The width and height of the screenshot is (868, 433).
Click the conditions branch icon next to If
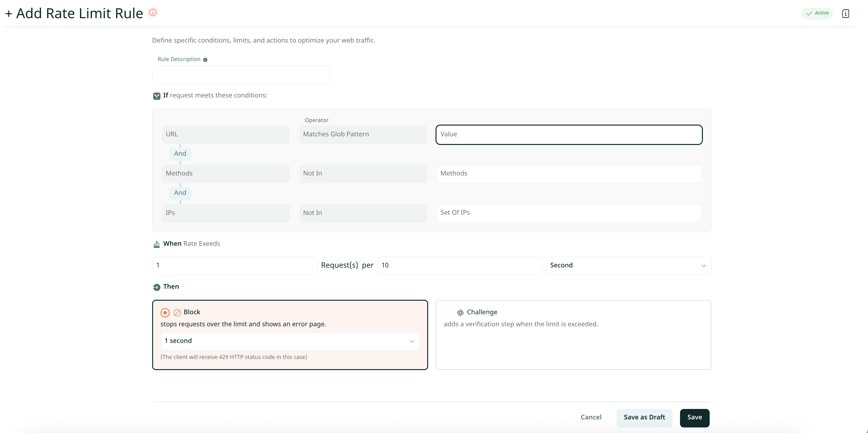(157, 96)
